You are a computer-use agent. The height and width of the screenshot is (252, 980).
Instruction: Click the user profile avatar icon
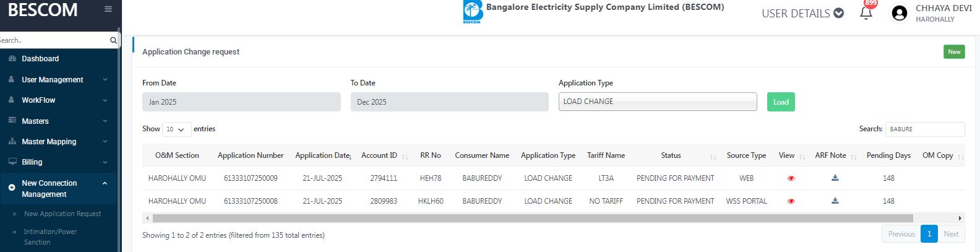[899, 13]
